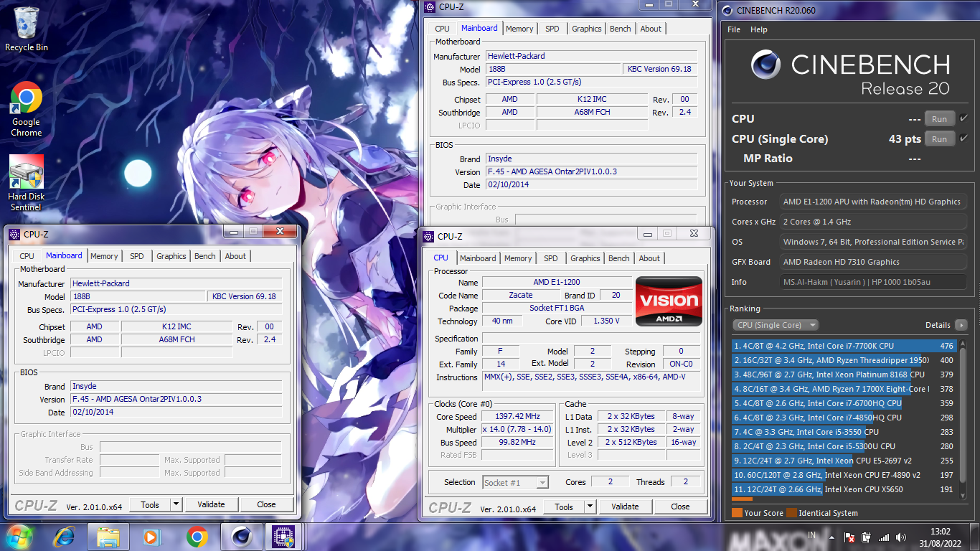Click the top CPU-Z window title bar icon
980x551 pixels.
(429, 7)
